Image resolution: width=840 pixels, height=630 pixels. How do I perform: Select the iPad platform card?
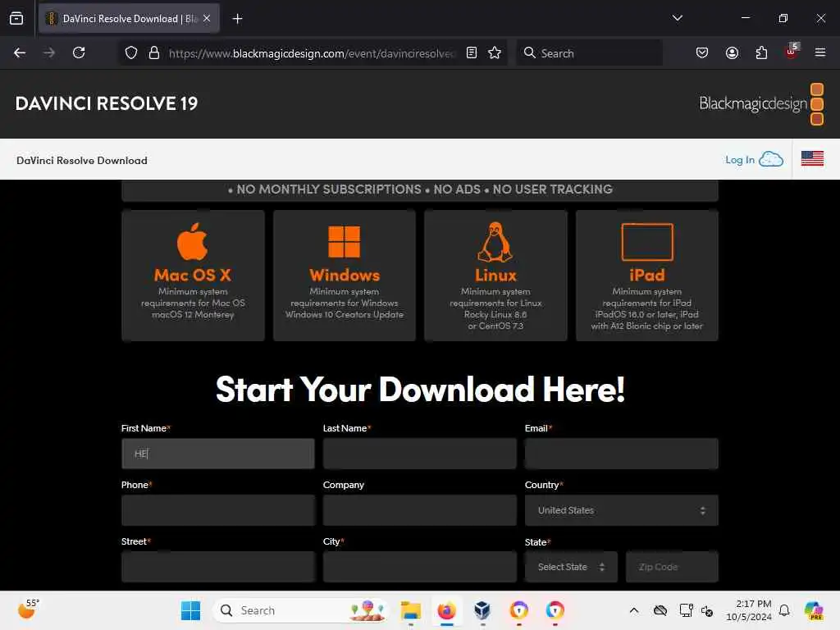[646, 276]
